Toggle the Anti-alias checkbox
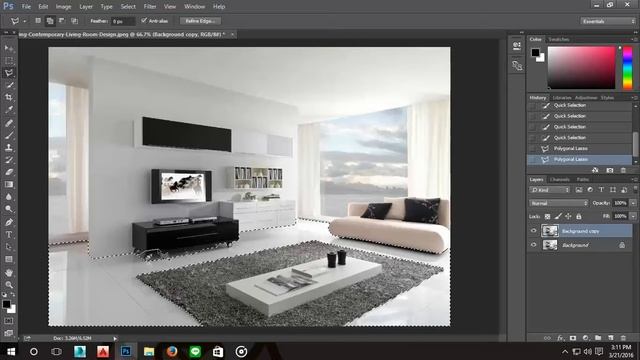Image resolution: width=640 pixels, height=360 pixels. (x=144, y=20)
